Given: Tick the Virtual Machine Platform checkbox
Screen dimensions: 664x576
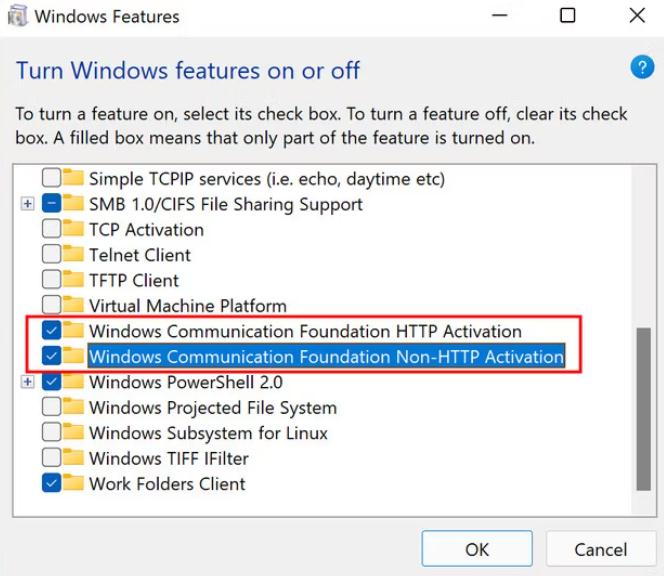Looking at the screenshot, I should pyautogui.click(x=51, y=305).
